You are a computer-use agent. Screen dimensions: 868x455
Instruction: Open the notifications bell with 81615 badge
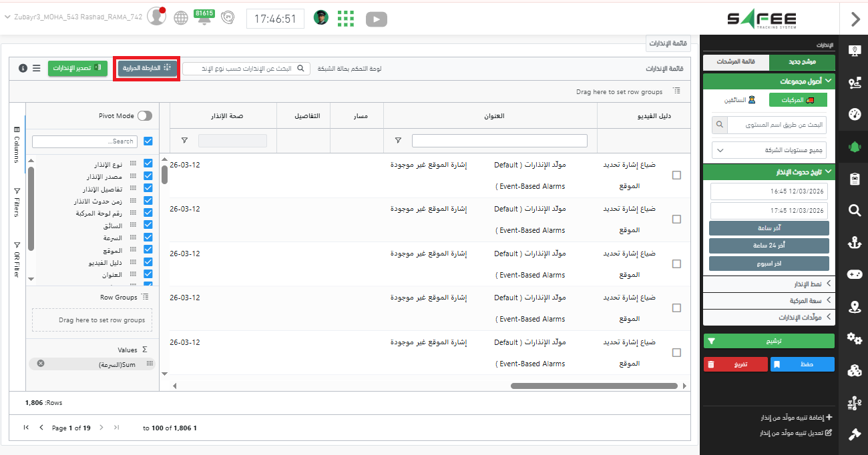pyautogui.click(x=203, y=19)
